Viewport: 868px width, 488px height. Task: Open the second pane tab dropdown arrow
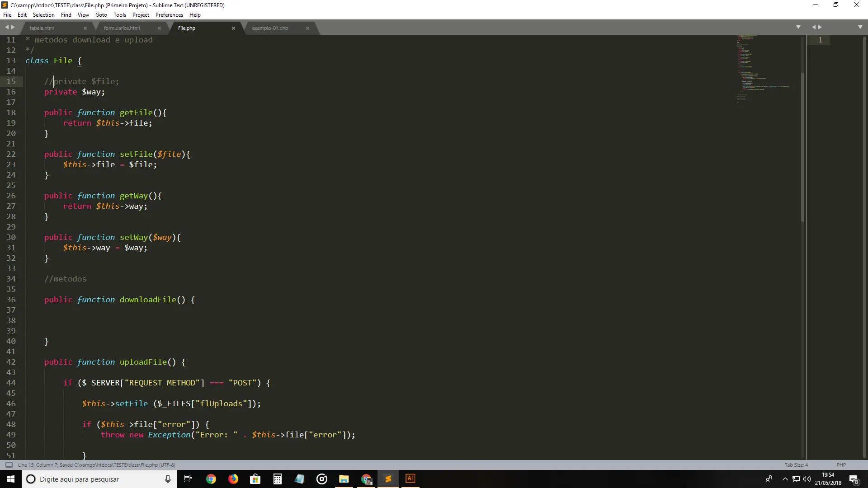860,27
